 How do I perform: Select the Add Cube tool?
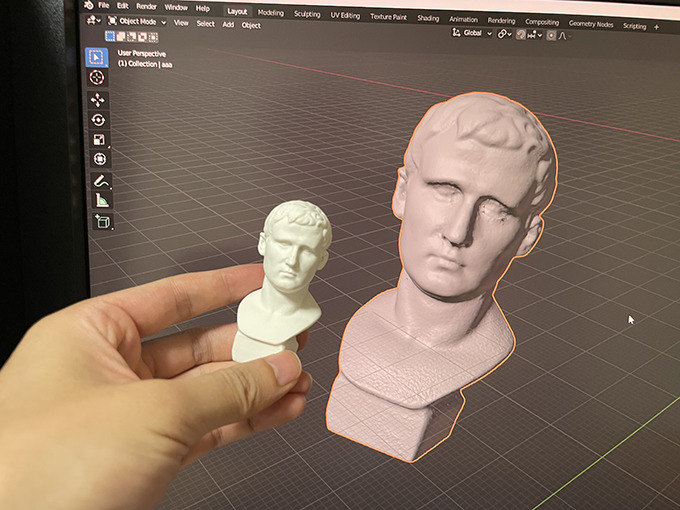point(103,222)
